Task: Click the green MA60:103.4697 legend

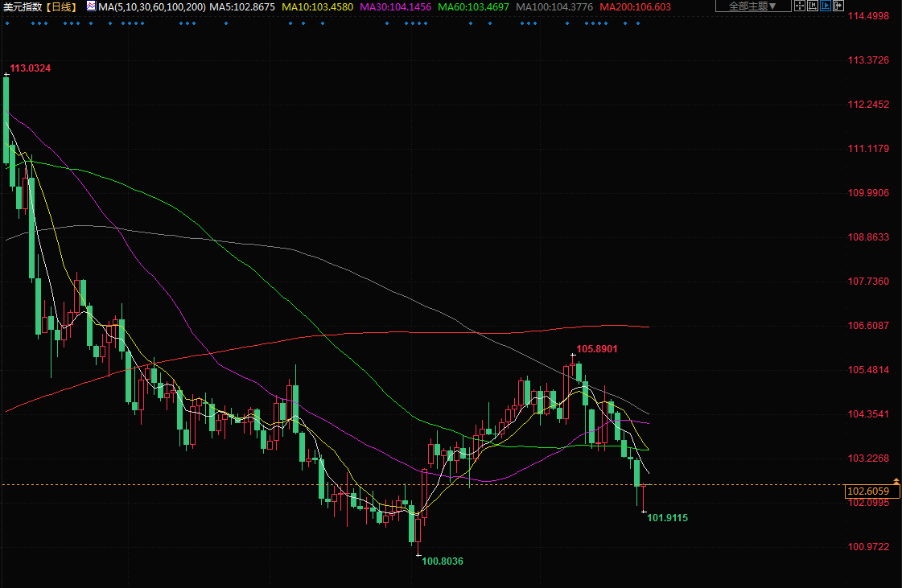Action: (473, 6)
